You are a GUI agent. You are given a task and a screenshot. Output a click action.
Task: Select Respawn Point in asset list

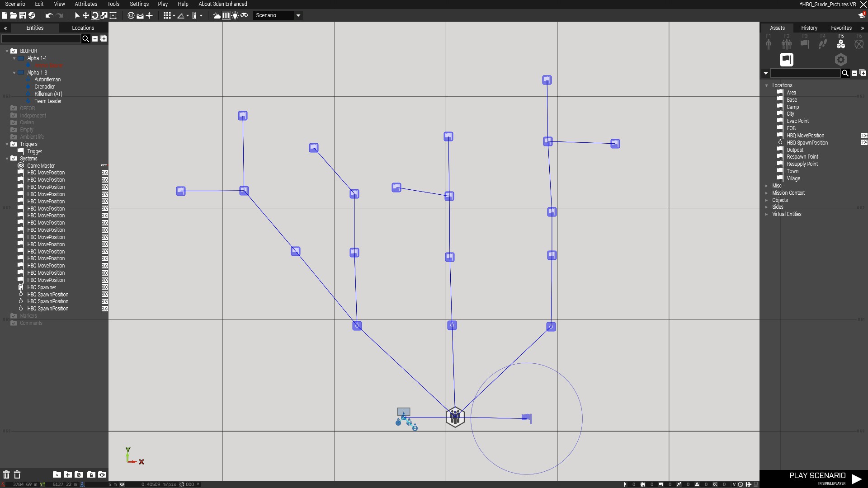pos(802,157)
